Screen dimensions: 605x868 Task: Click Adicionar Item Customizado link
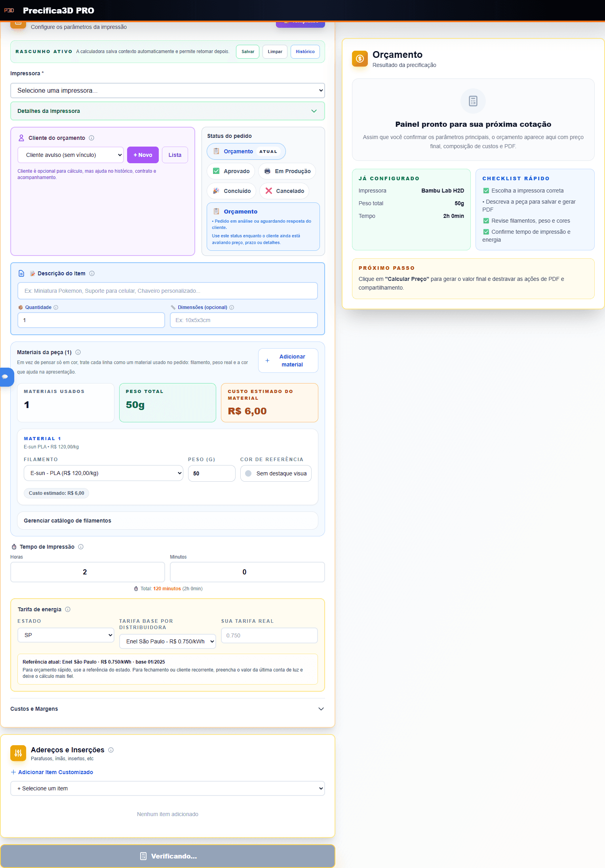coord(52,772)
